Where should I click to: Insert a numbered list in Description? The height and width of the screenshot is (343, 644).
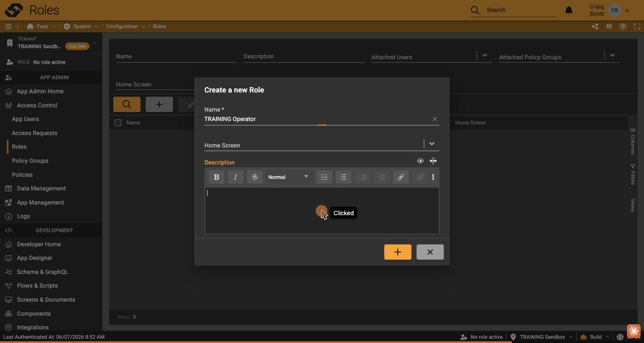point(343,177)
